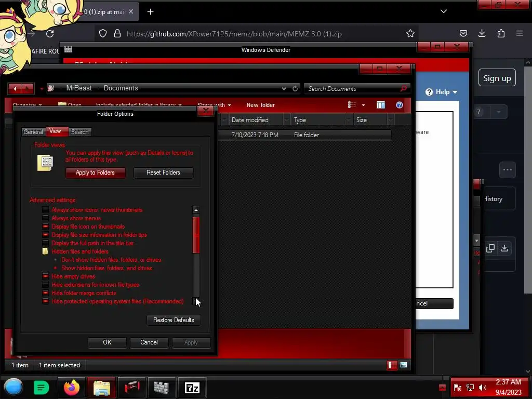Open Explorer help icon
Screen dimensions: 532x399
pos(400,105)
